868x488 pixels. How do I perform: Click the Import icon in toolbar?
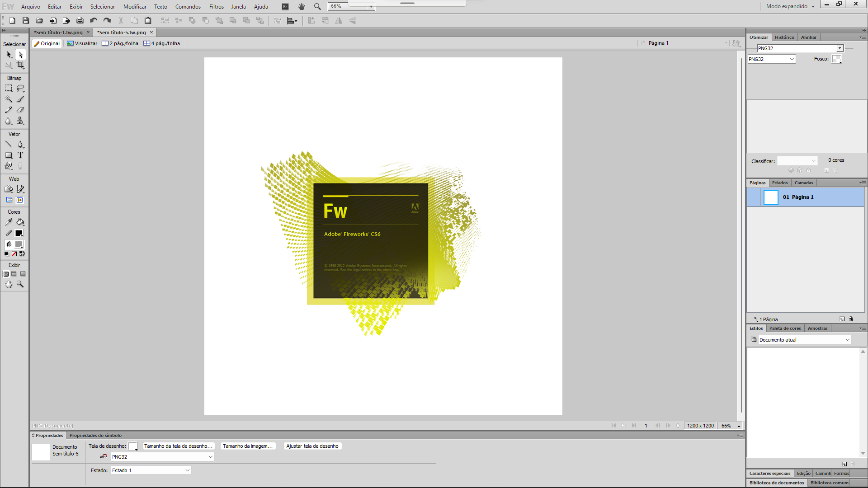coord(53,21)
